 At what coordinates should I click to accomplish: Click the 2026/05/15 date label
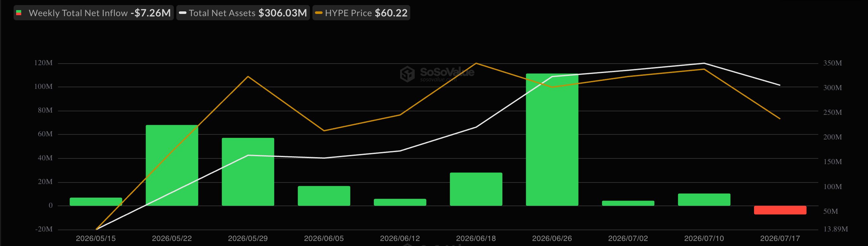(96, 239)
